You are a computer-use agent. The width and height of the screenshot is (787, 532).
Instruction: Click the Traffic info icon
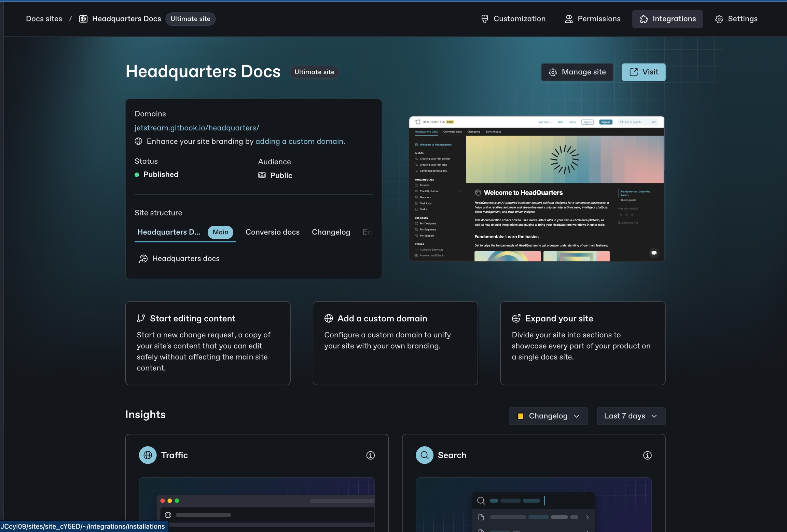370,455
